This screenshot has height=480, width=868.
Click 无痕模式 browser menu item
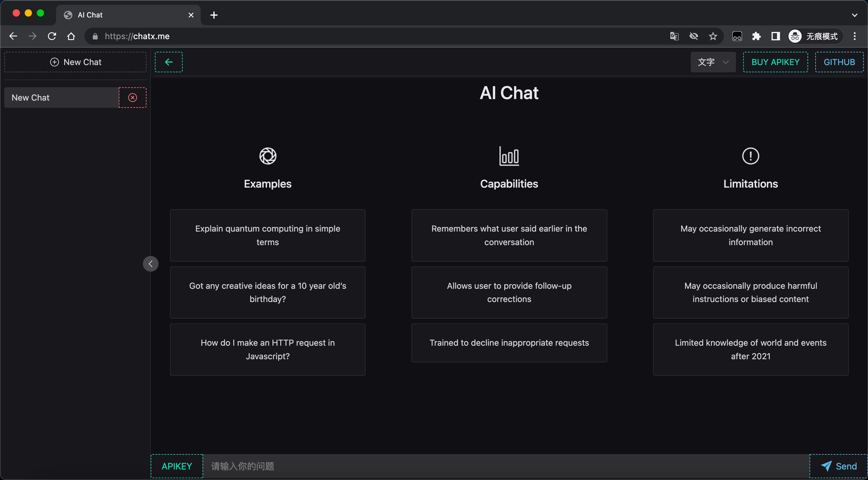pyautogui.click(x=823, y=36)
